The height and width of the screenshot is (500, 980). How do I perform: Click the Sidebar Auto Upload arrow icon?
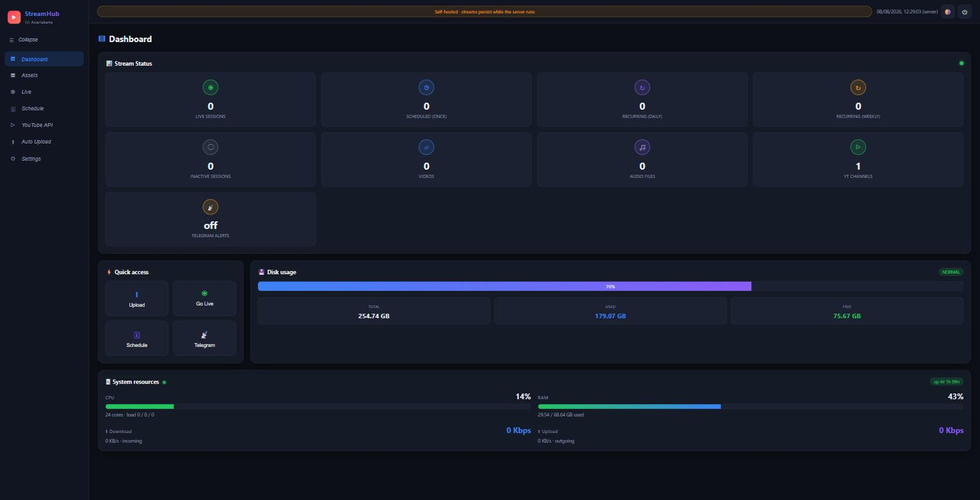13,142
